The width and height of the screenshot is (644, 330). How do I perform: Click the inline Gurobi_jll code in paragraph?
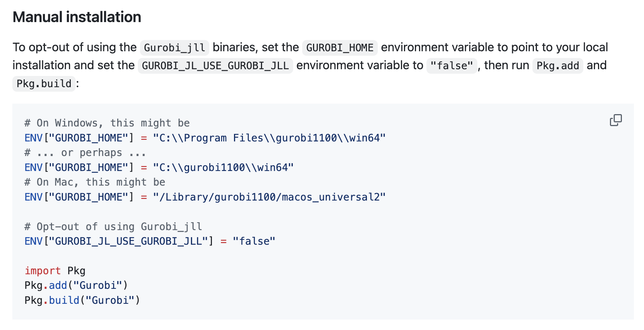[x=174, y=48]
